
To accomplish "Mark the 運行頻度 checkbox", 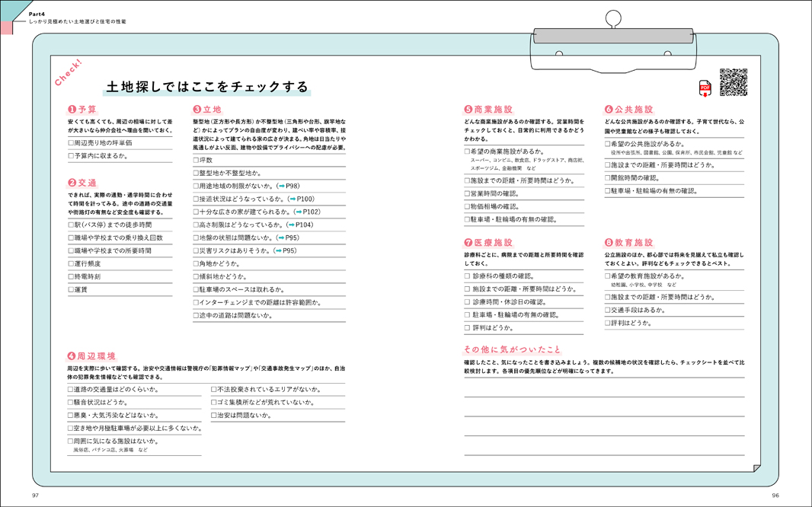I will click(71, 264).
